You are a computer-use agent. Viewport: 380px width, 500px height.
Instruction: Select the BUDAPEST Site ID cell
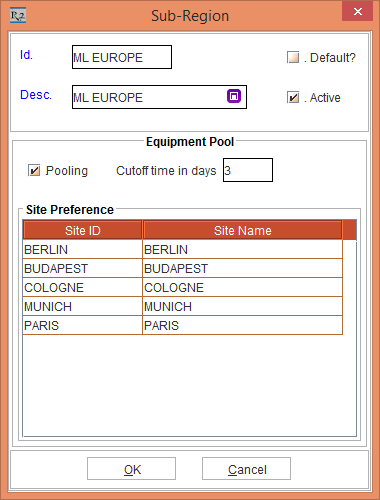pyautogui.click(x=83, y=268)
